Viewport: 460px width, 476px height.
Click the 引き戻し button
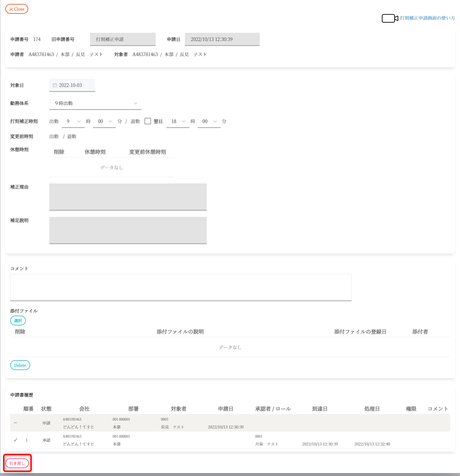click(x=17, y=463)
